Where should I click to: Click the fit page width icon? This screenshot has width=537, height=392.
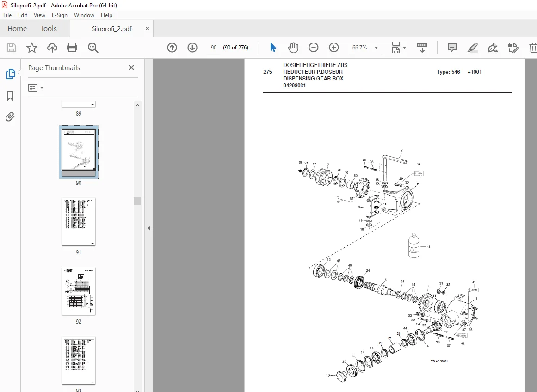point(396,48)
